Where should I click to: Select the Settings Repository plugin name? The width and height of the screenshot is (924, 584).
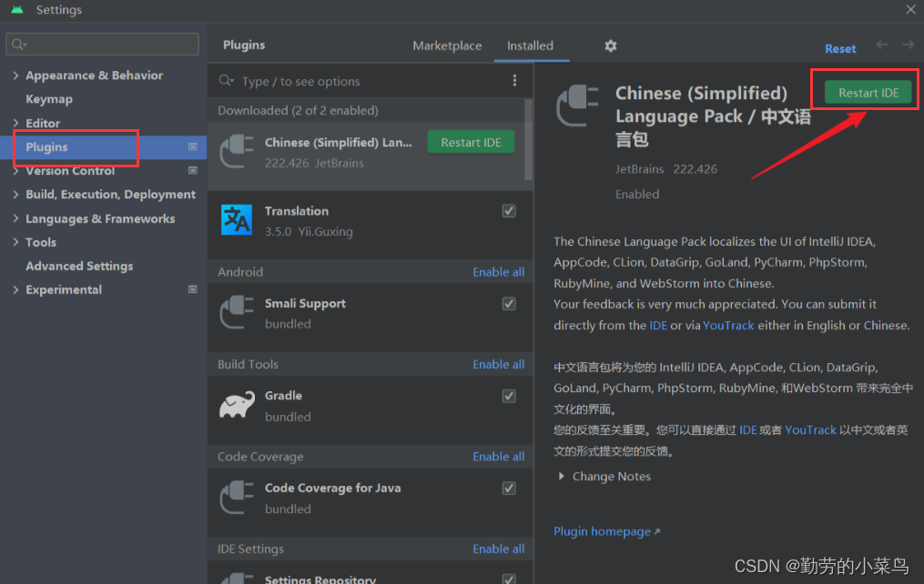point(320,579)
